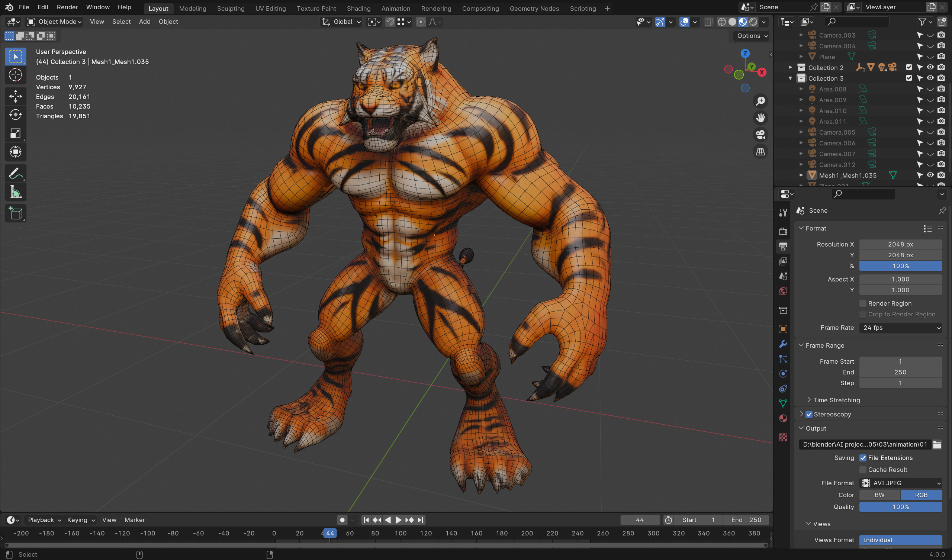Image resolution: width=952 pixels, height=560 pixels.
Task: Open the Physics properties tab
Action: point(783,374)
